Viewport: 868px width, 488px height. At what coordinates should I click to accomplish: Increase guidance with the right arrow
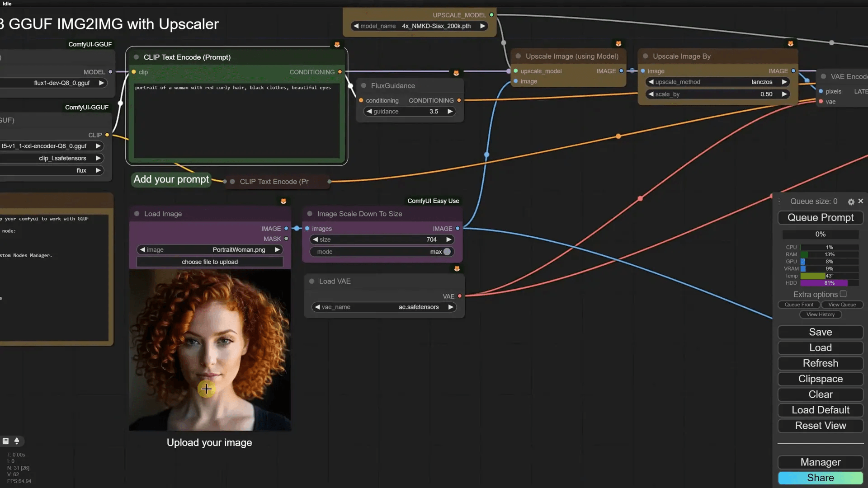pyautogui.click(x=450, y=112)
